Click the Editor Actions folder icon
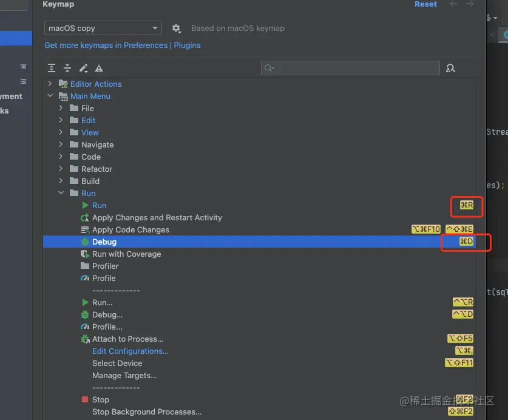The height and width of the screenshot is (420, 508). tap(63, 84)
